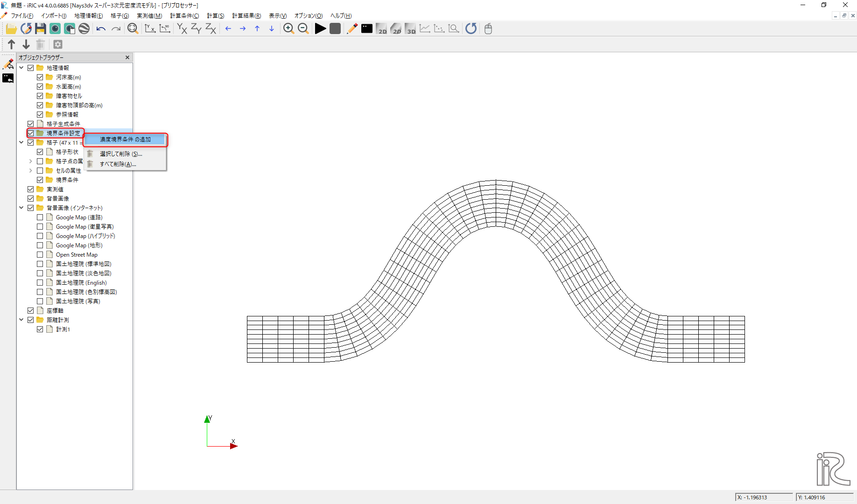Click the Redo arrow icon
This screenshot has width=857, height=504.
(x=116, y=29)
